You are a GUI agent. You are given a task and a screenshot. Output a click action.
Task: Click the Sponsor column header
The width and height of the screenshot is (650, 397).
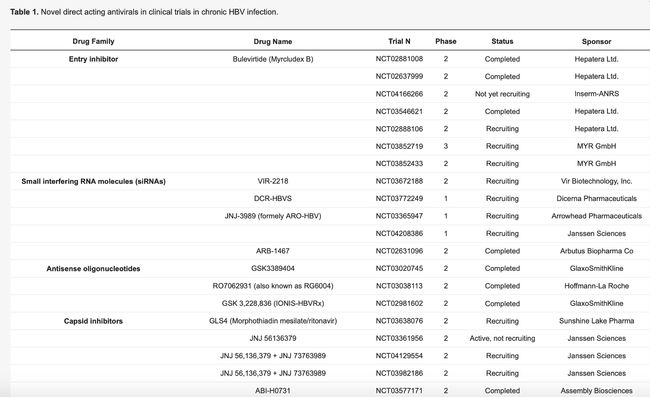597,41
